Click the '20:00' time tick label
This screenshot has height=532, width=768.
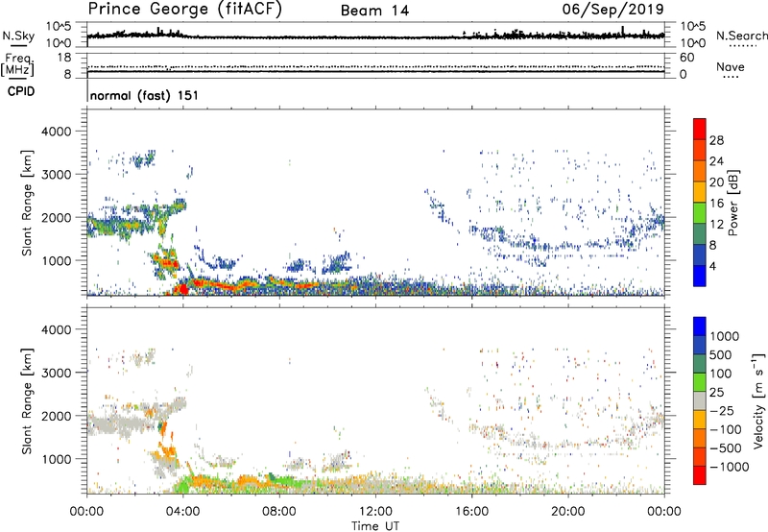tap(567, 512)
